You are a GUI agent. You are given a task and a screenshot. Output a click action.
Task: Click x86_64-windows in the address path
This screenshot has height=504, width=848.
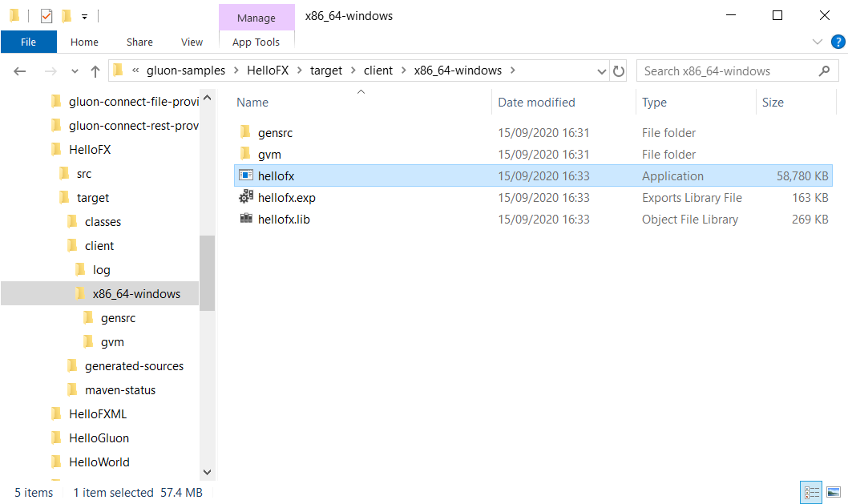(458, 71)
